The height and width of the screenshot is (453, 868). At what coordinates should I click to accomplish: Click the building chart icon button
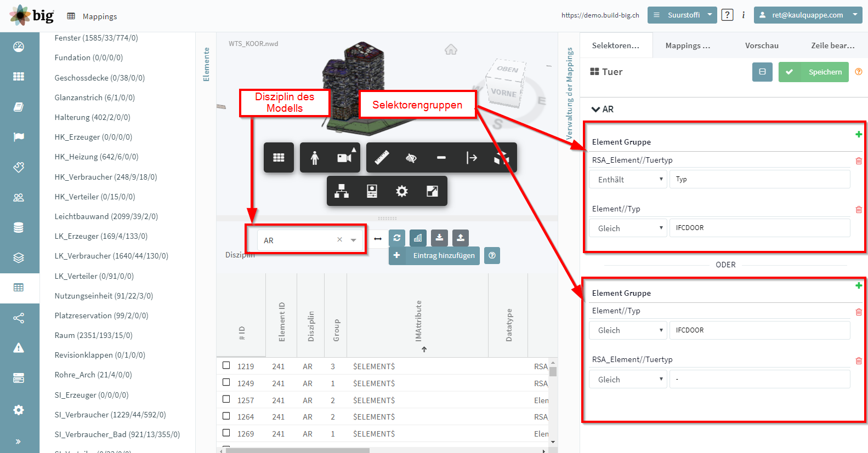pos(418,238)
